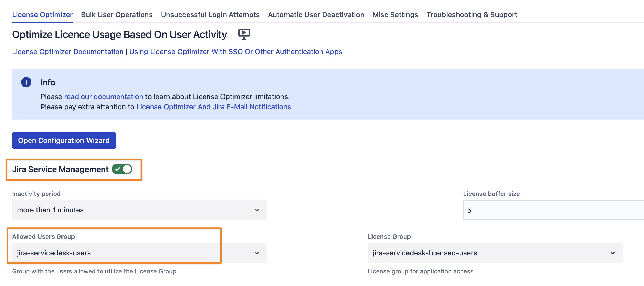
Task: Open the Troubleshooting & Support tab
Action: [472, 15]
